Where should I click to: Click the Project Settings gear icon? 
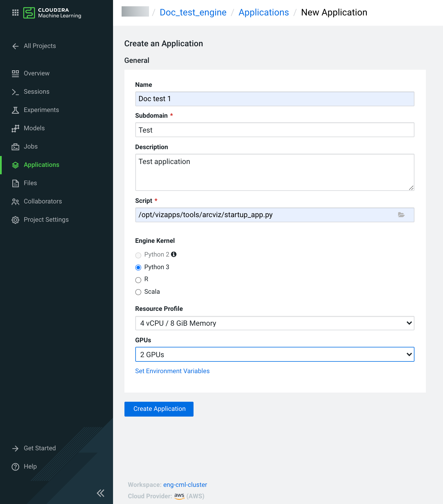[x=15, y=220]
